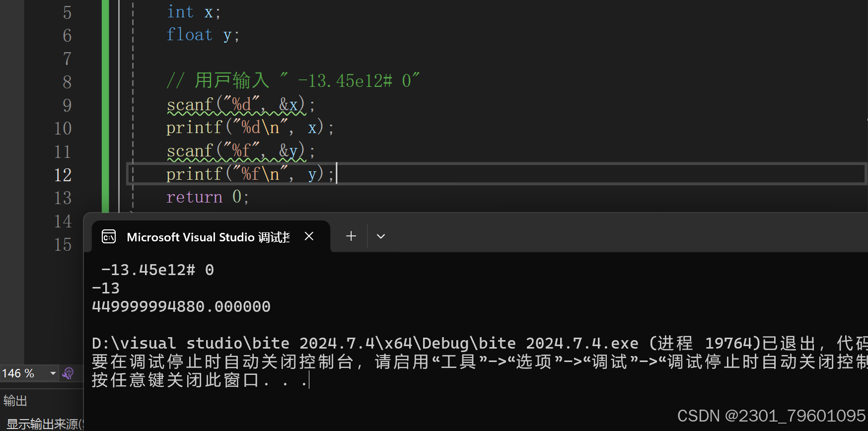This screenshot has width=868, height=431.
Task: Click the scanf("%f", &y) statement
Action: coord(240,150)
